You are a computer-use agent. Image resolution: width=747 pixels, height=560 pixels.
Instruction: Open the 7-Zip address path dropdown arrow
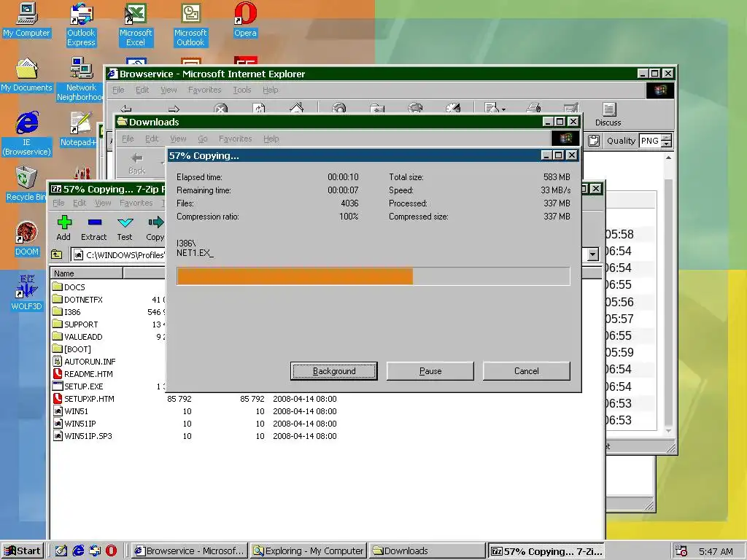point(592,254)
